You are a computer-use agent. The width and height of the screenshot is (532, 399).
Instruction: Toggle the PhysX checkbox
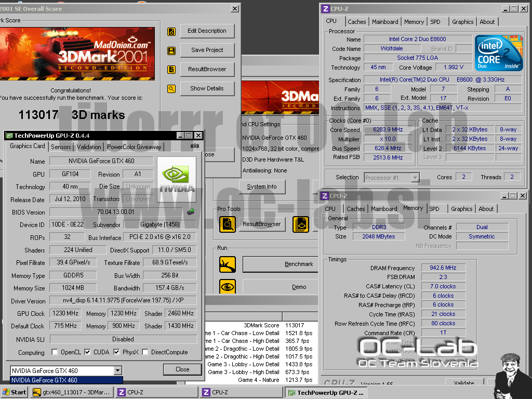[x=116, y=352]
